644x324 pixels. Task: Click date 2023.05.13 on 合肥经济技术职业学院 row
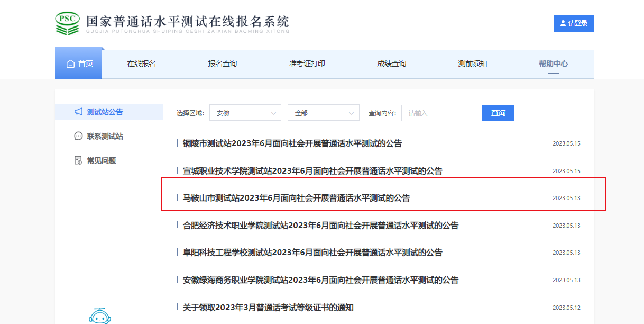(566, 226)
